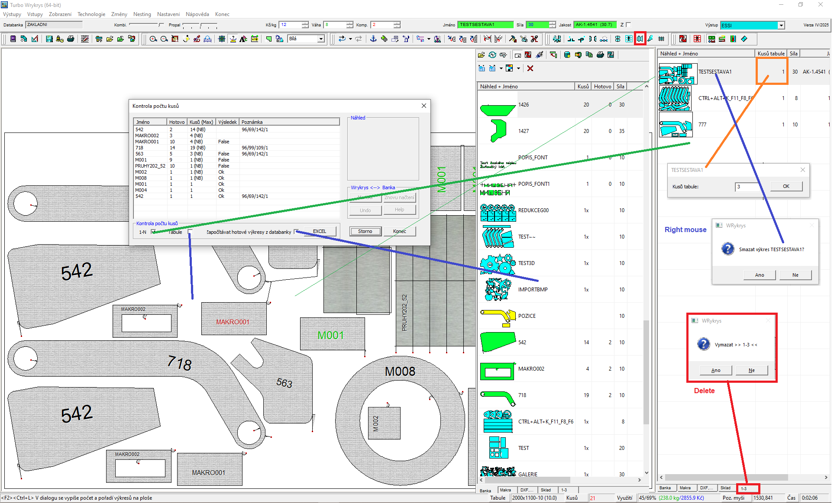Click the zoom out magnifier icon
The height and width of the screenshot is (504, 834).
(x=164, y=39)
